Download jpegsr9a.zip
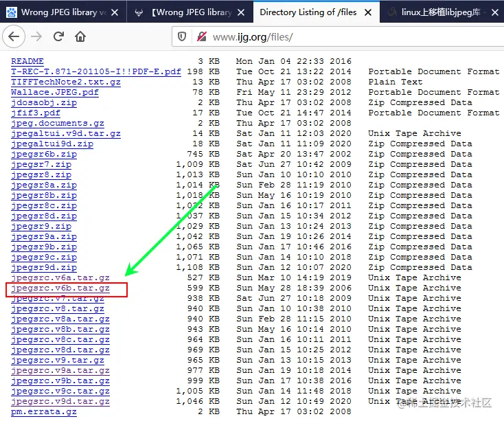This screenshot has height=421, width=504. tap(44, 236)
